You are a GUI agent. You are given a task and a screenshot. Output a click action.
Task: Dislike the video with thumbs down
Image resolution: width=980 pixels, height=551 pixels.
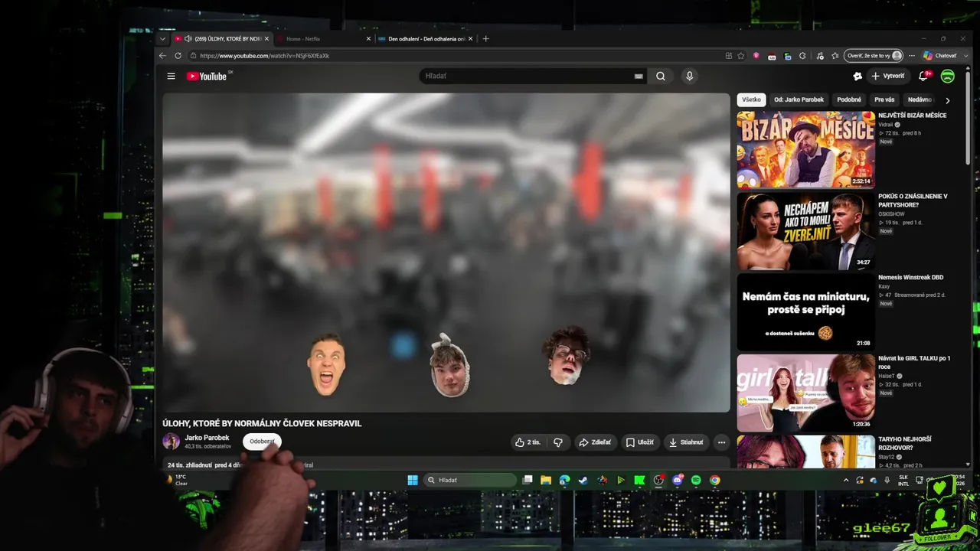[x=557, y=442]
